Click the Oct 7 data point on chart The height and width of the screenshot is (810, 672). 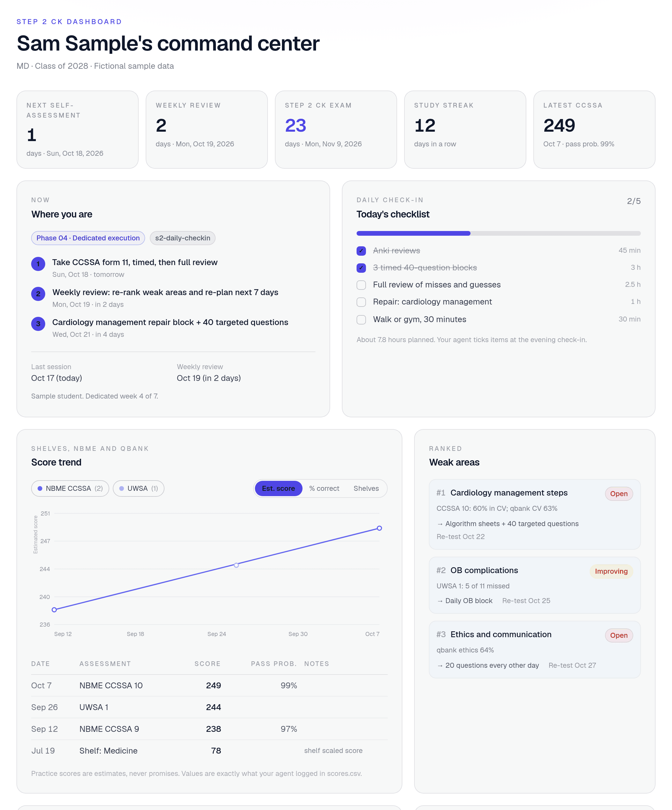point(379,528)
